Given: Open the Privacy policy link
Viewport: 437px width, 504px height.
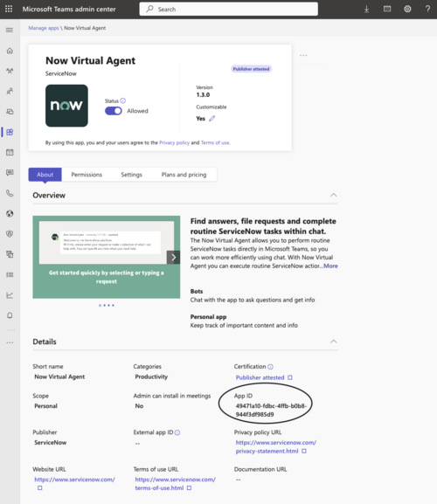Looking at the screenshot, I should coord(174,142).
